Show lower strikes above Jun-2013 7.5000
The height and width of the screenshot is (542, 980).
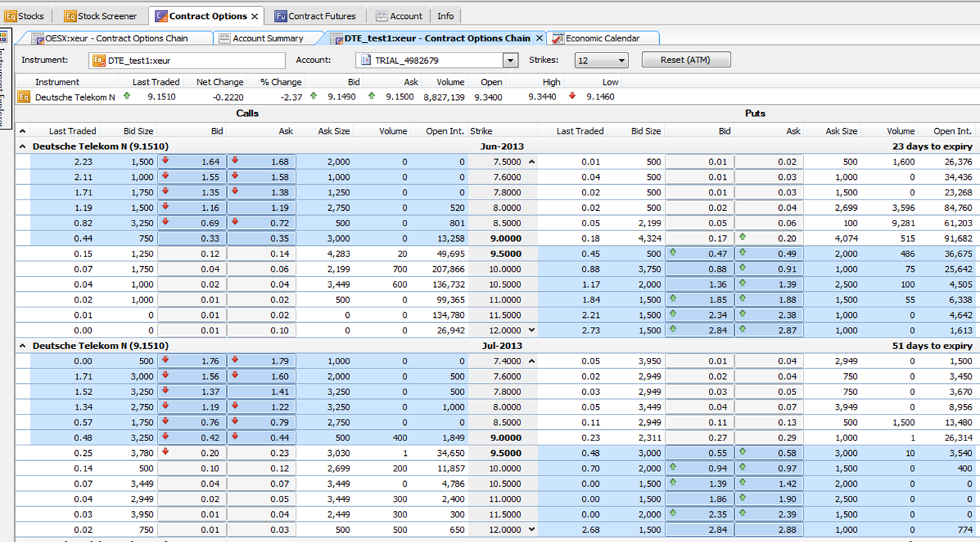click(531, 162)
